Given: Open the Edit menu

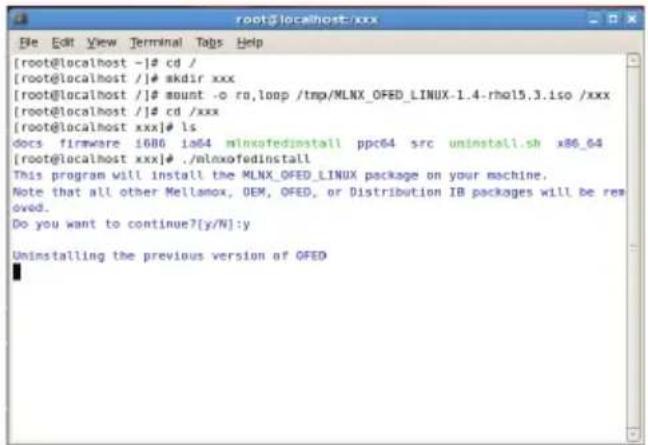Looking at the screenshot, I should 62,43.
